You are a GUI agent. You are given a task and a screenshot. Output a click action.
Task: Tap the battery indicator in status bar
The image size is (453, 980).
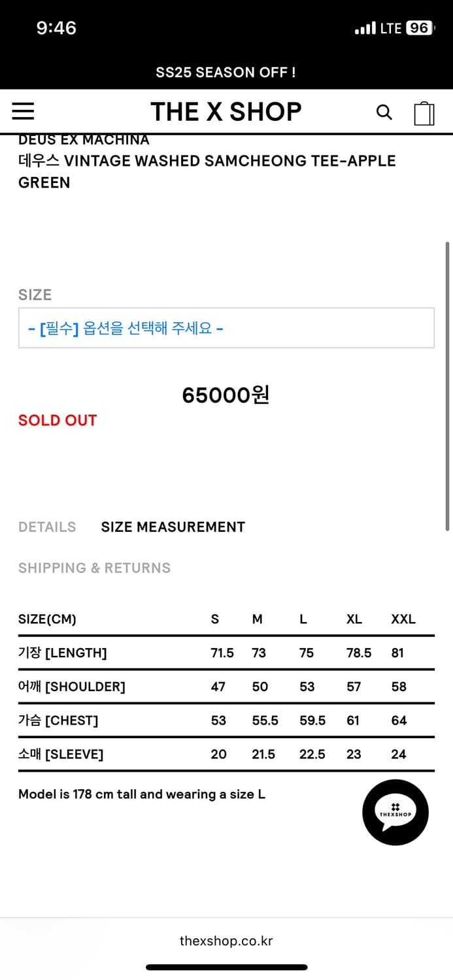coord(419,28)
